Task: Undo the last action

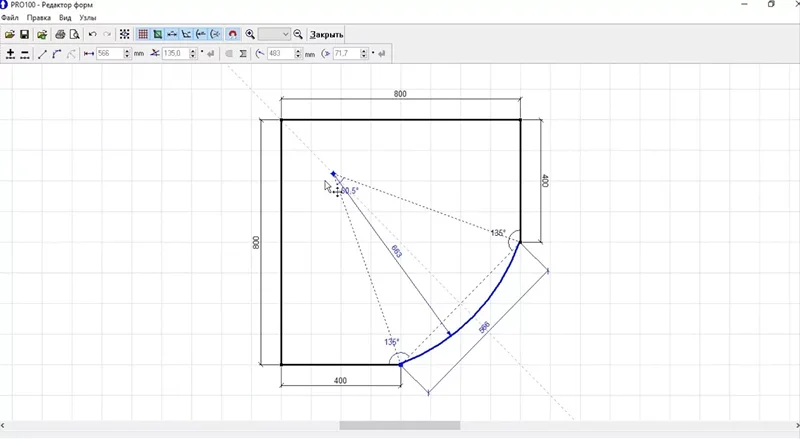Action: coord(93,34)
